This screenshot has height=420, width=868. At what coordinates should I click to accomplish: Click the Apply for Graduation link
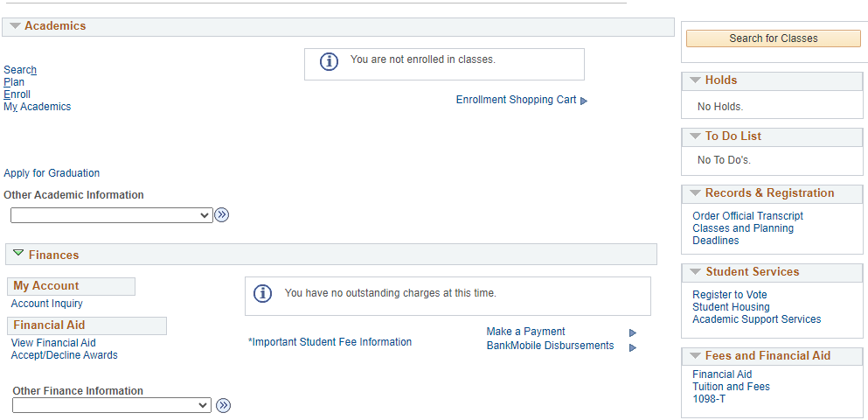click(52, 173)
